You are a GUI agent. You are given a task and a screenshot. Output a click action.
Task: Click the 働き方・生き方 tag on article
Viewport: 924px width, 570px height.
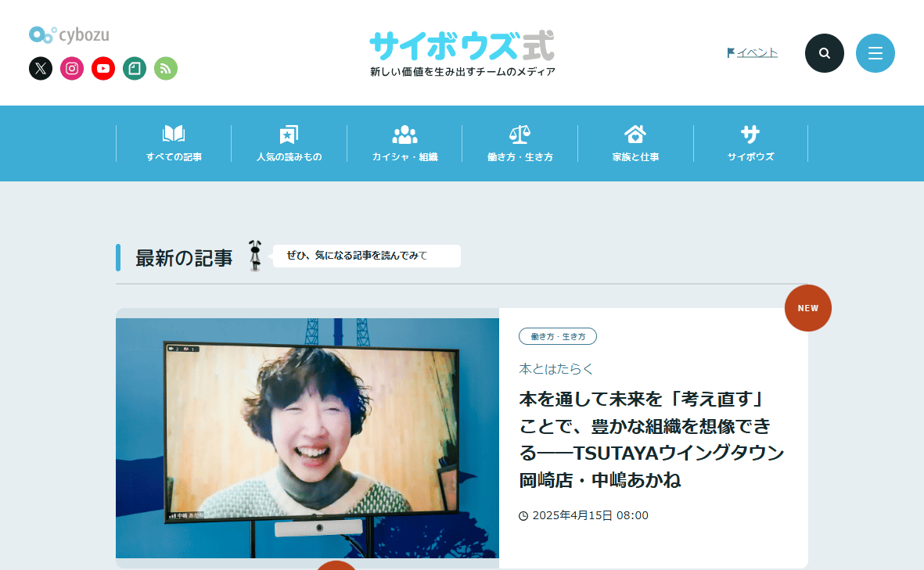(x=558, y=336)
